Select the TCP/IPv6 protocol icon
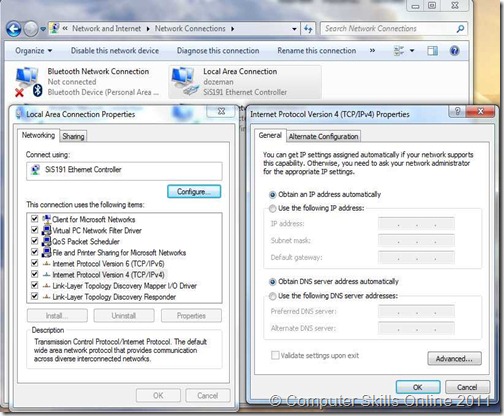This screenshot has width=504, height=416. 47,264
